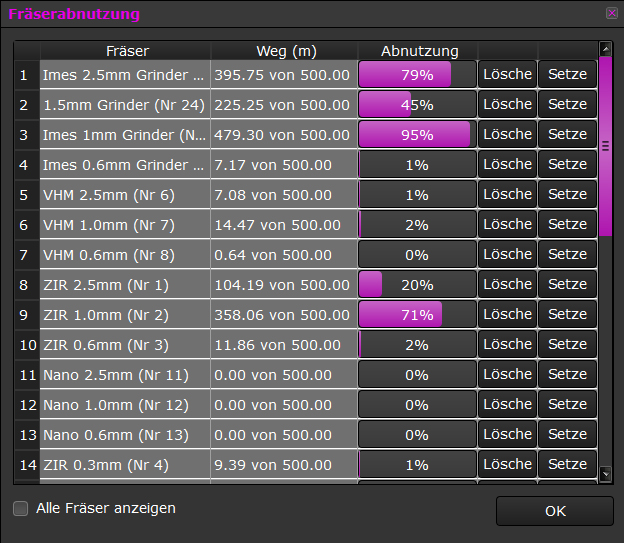Click the 95% wear bar for Imes 1mm Grinder

(x=417, y=135)
